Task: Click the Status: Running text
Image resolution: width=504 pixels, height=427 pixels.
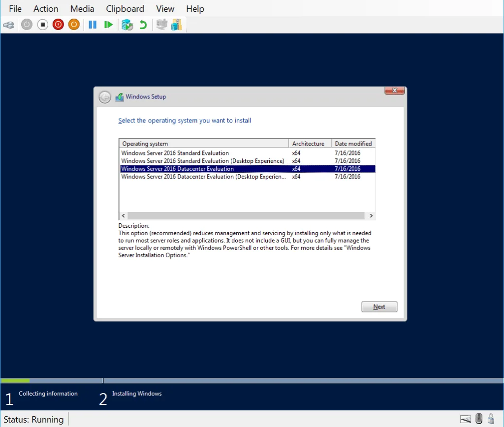Action: [x=33, y=420]
